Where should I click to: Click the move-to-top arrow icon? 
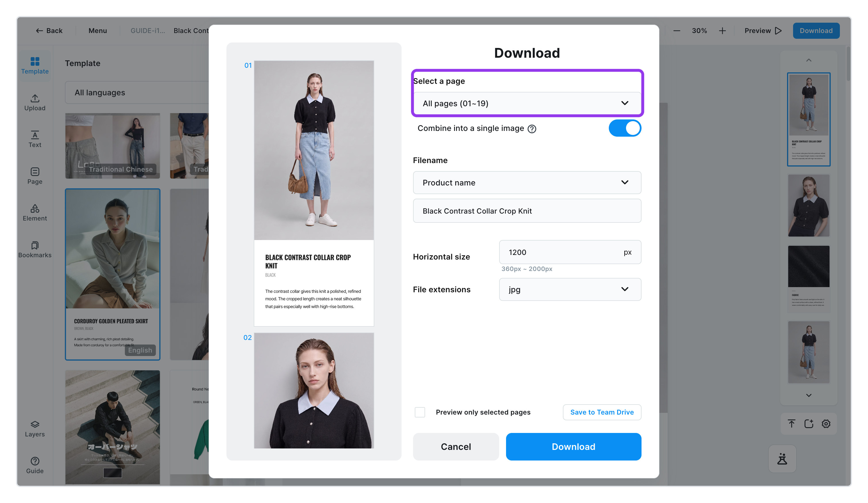click(x=791, y=423)
